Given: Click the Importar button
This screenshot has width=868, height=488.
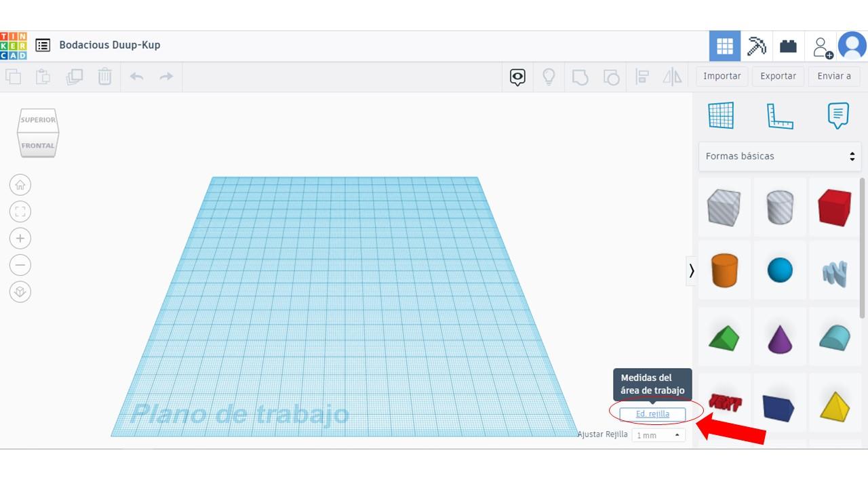Looking at the screenshot, I should [722, 76].
